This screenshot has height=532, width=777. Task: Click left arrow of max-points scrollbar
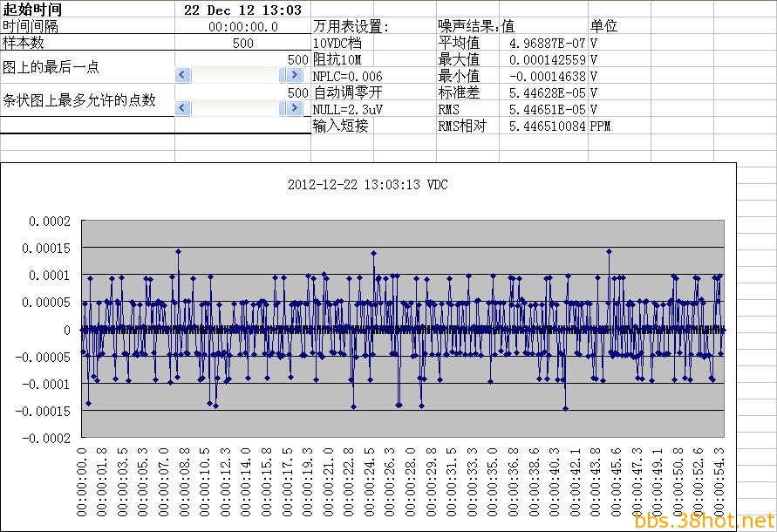click(183, 108)
